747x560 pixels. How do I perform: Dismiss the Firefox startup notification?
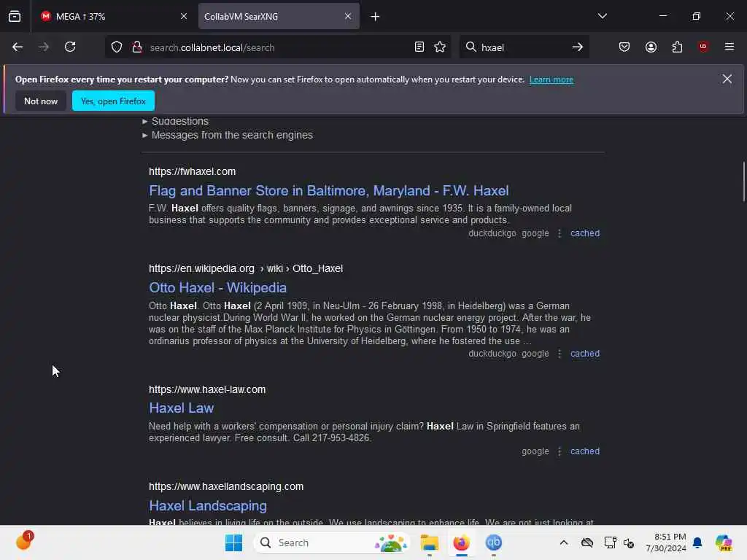pyautogui.click(x=727, y=79)
